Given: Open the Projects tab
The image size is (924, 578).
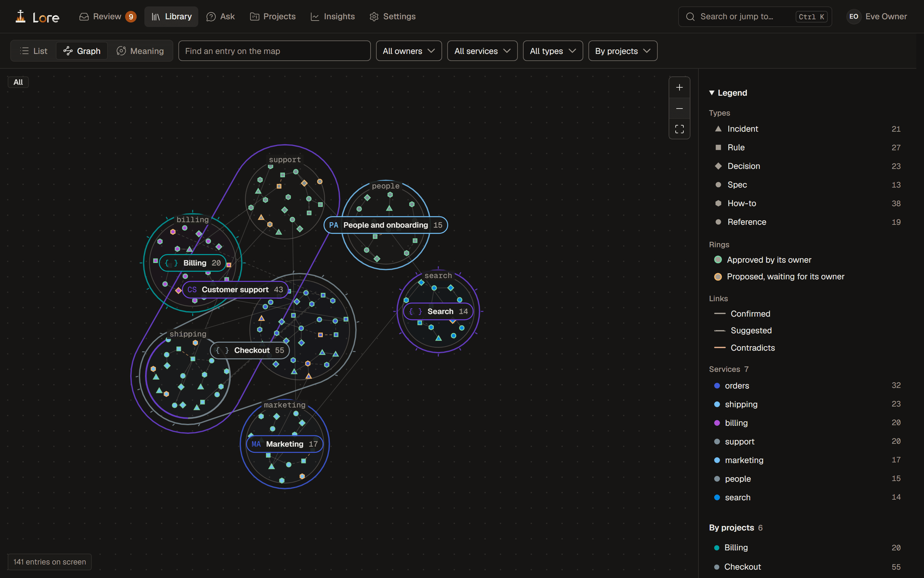Looking at the screenshot, I should 273,16.
